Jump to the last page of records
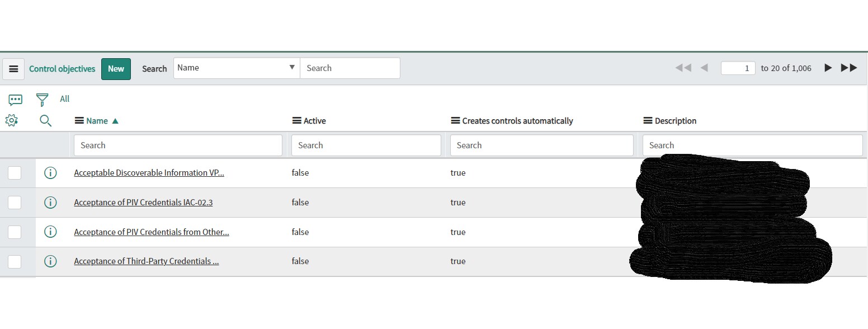The width and height of the screenshot is (868, 329). [848, 68]
